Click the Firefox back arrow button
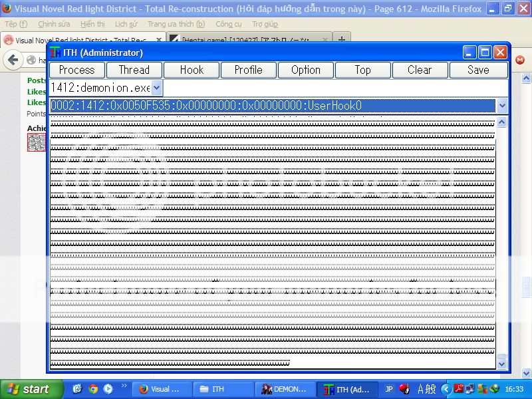Image resolution: width=532 pixels, height=399 pixels. (13, 60)
